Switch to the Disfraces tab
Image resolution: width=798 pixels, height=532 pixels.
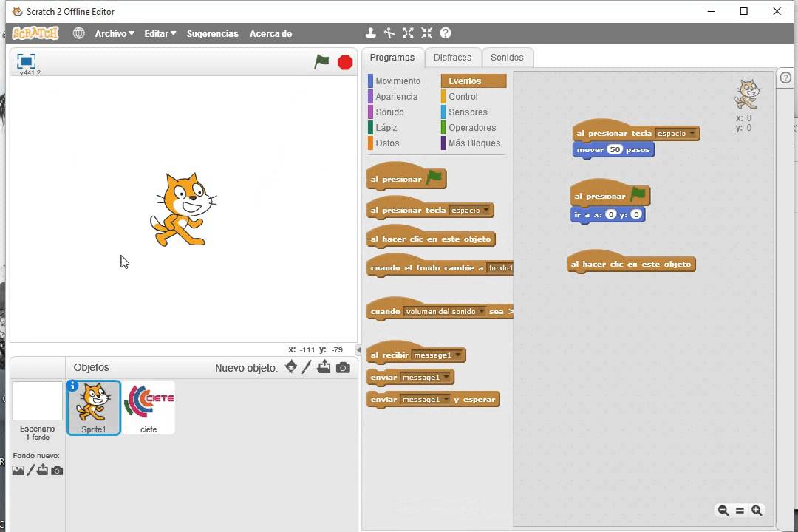click(452, 58)
